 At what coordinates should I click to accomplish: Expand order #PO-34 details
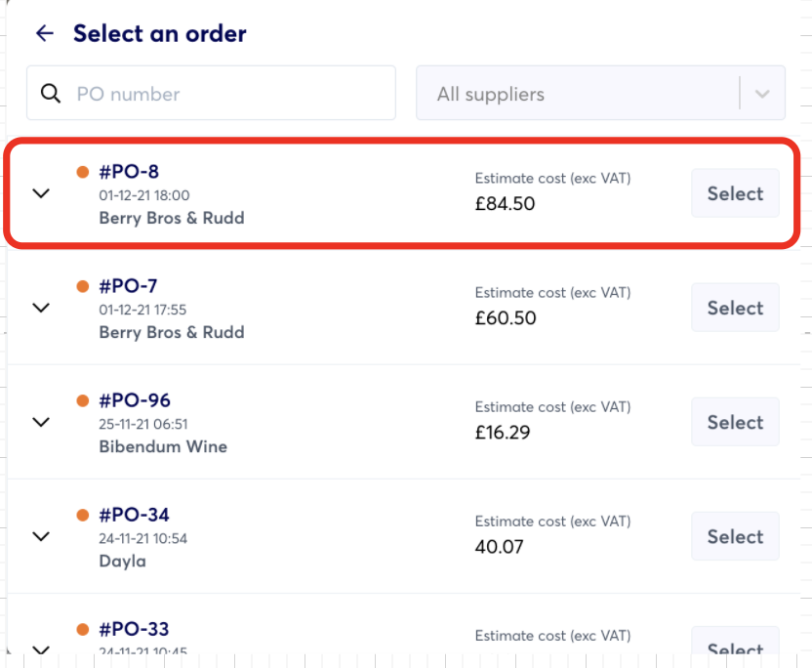click(x=41, y=536)
